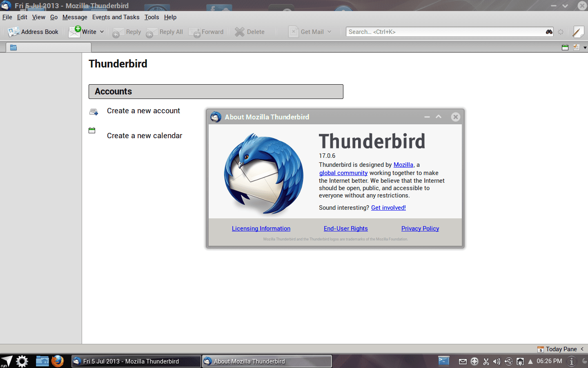Screen dimensions: 588x368
Task: Open the Events and Tasks menu
Action: click(116, 17)
